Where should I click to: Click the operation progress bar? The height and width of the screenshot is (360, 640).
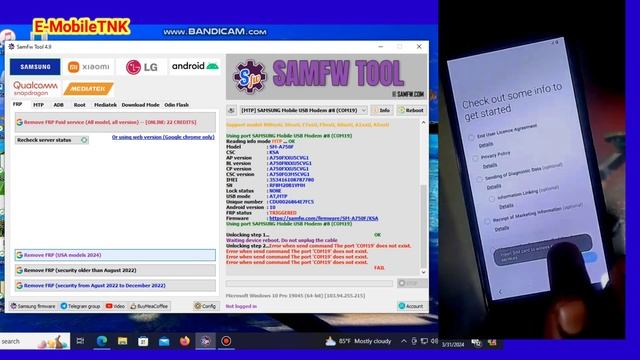tap(309, 283)
